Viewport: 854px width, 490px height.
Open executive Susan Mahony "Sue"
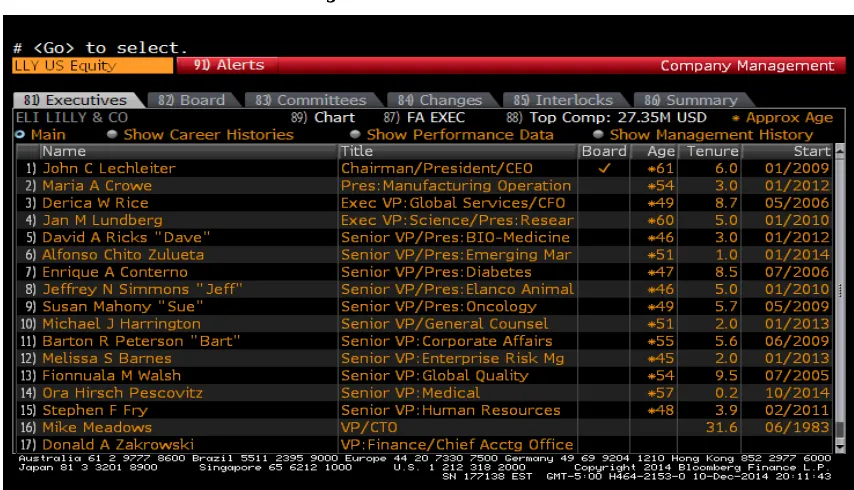123,307
